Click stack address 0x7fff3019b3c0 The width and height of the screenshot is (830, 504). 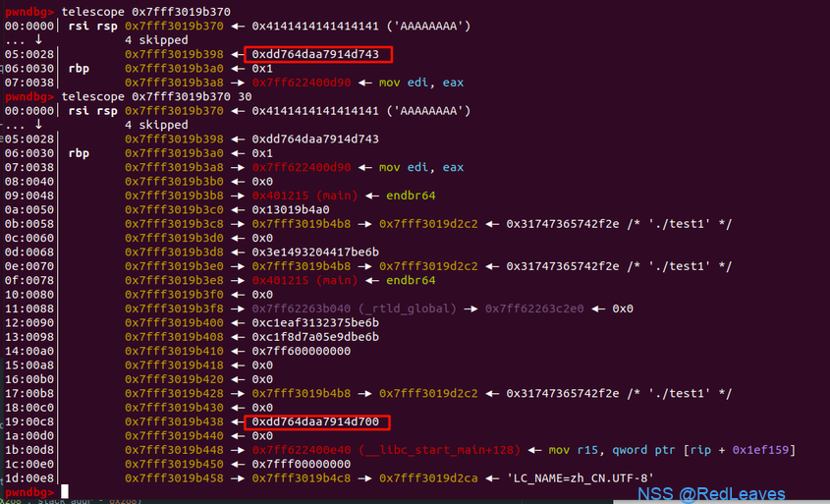pyautogui.click(x=174, y=209)
